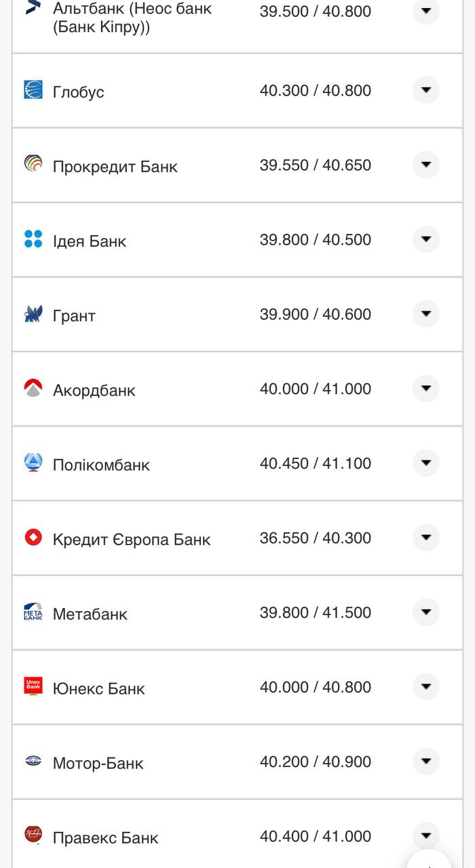Viewport: 475px width, 868px height.
Task: Click the Кредит Європа Банк logo
Action: click(x=33, y=537)
